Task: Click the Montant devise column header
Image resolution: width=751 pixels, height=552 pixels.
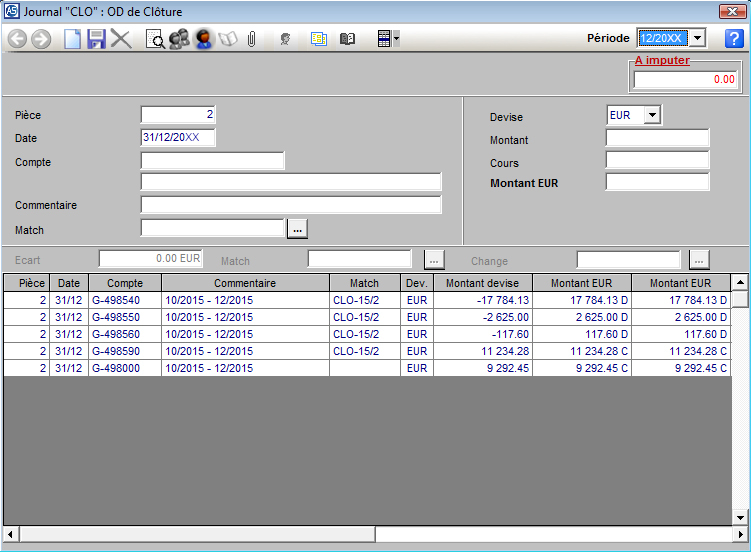Action: [482, 283]
